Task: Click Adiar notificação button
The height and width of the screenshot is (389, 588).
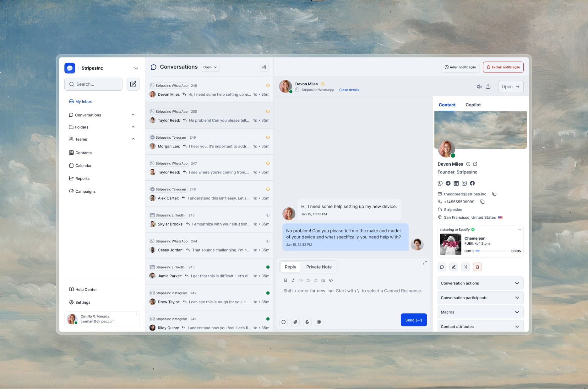Action: [x=460, y=67]
